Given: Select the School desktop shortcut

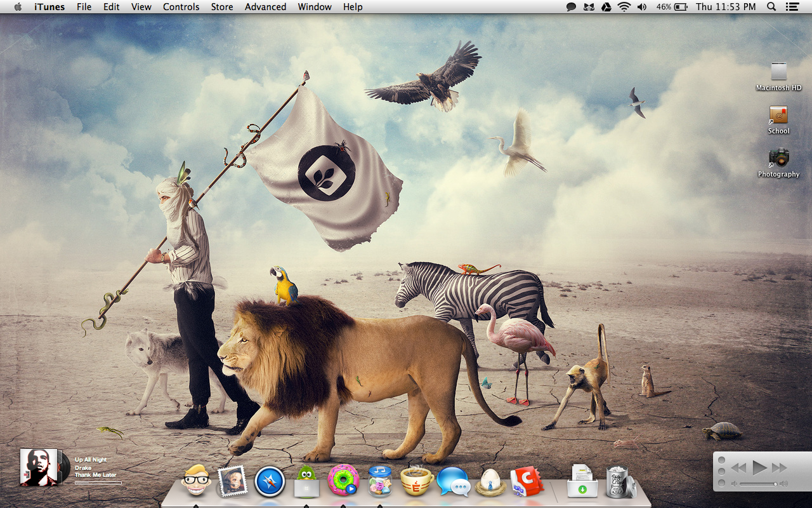Looking at the screenshot, I should pyautogui.click(x=778, y=120).
